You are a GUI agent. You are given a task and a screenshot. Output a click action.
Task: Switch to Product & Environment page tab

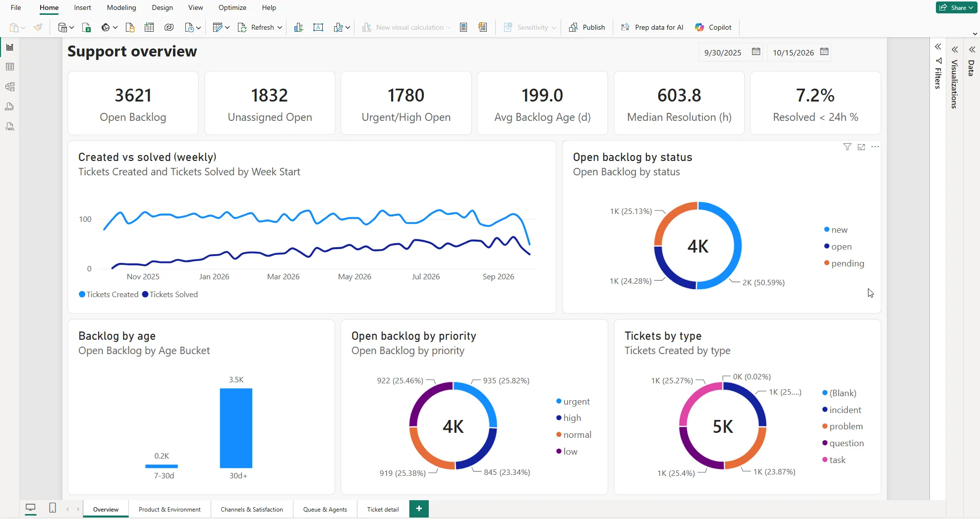pyautogui.click(x=170, y=509)
